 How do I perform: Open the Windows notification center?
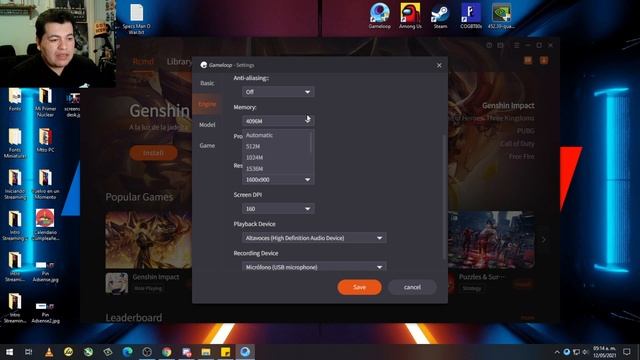click(627, 352)
